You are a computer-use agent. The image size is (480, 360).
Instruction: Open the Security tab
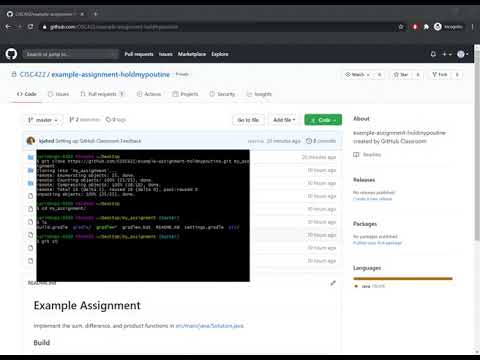click(222, 94)
